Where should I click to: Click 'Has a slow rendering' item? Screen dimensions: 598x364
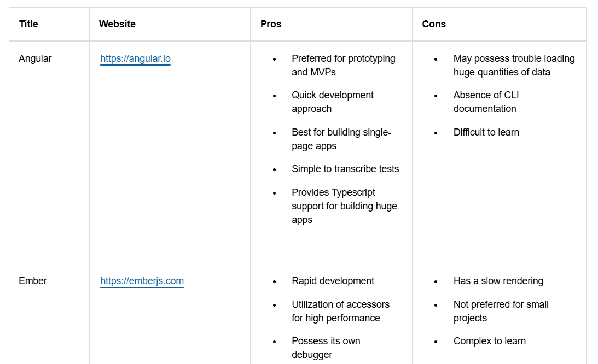[x=498, y=281]
